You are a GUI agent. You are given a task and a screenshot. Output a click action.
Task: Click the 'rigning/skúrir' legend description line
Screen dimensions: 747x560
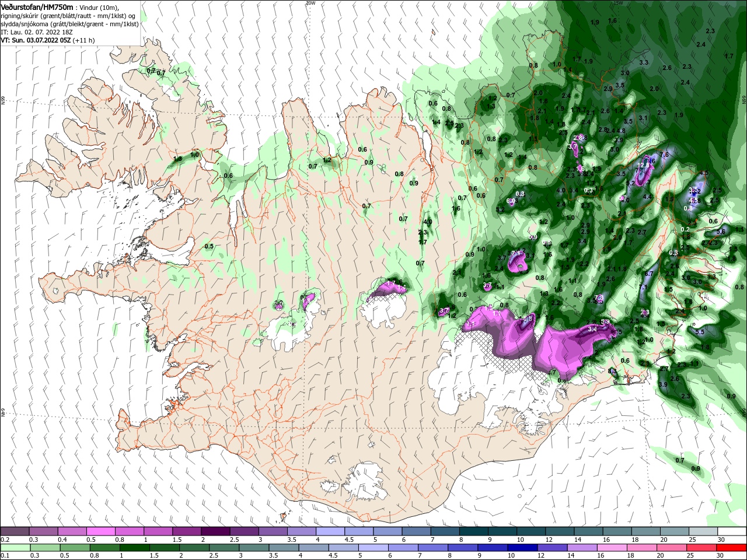click(69, 16)
